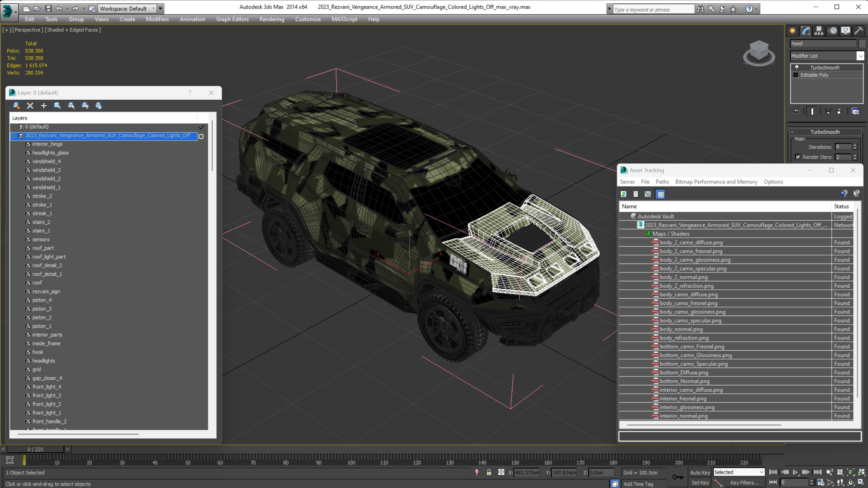Click the Key Filters... button
The width and height of the screenshot is (868, 488).
click(744, 482)
